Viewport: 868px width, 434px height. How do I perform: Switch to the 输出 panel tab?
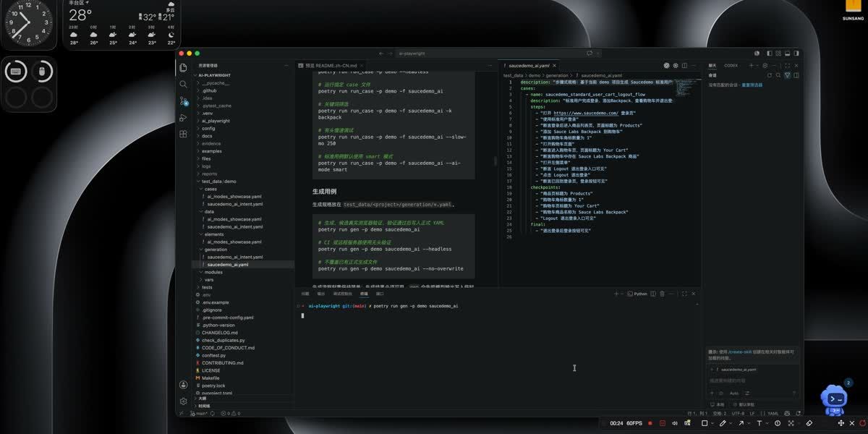point(321,294)
